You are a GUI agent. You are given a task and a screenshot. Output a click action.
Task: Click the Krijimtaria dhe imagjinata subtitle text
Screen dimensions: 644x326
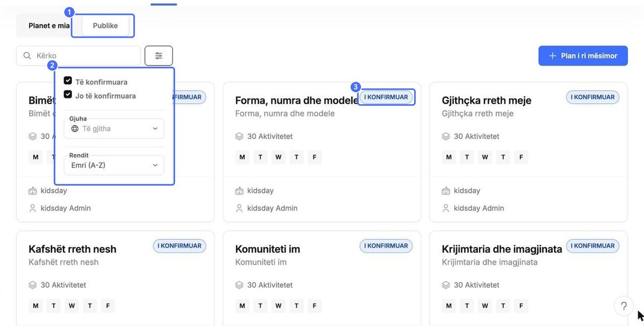489,263
